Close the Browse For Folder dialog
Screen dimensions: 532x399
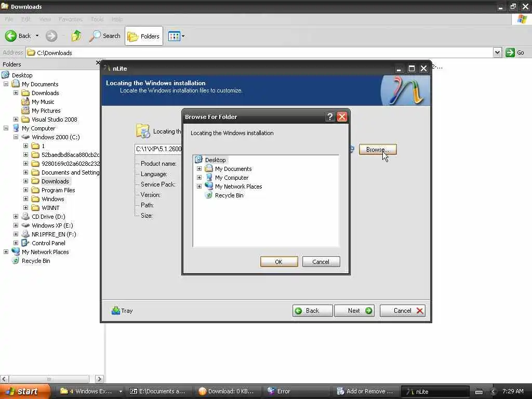point(342,117)
